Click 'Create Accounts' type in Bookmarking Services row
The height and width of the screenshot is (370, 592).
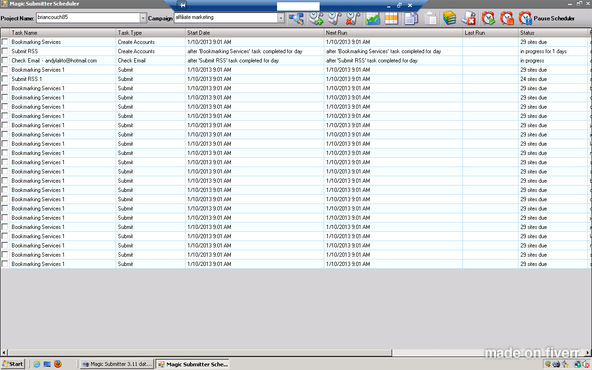click(136, 42)
